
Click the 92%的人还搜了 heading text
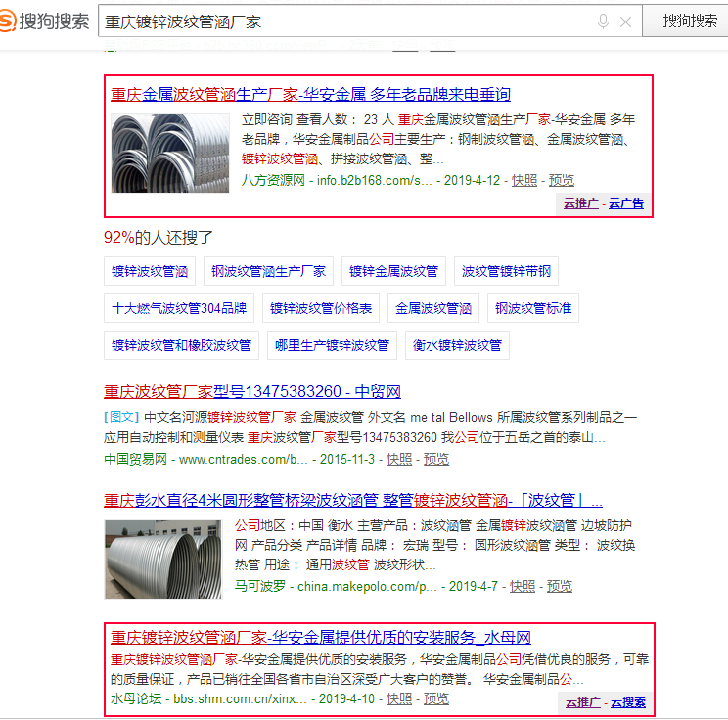pyautogui.click(x=158, y=238)
